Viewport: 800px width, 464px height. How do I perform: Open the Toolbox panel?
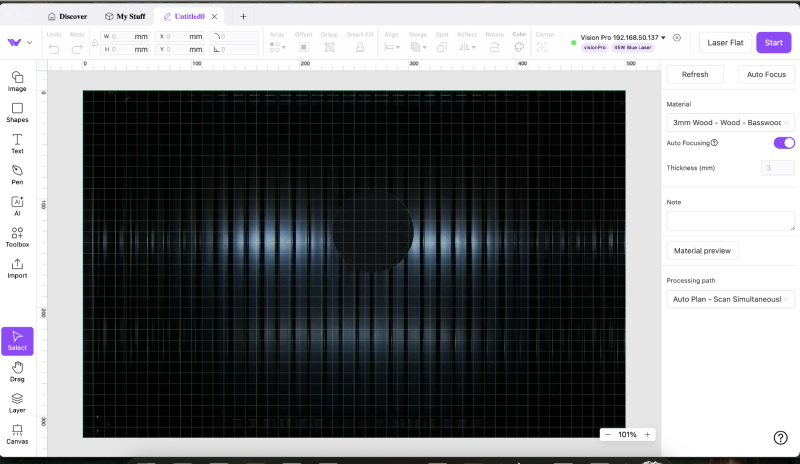click(17, 237)
